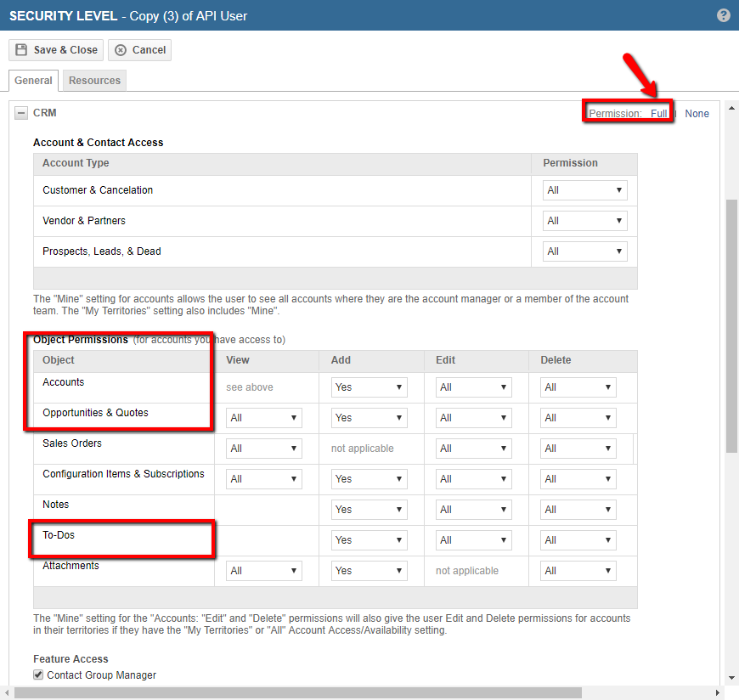Click the vertical scrollbar down arrow
The width and height of the screenshot is (739, 700).
[731, 678]
